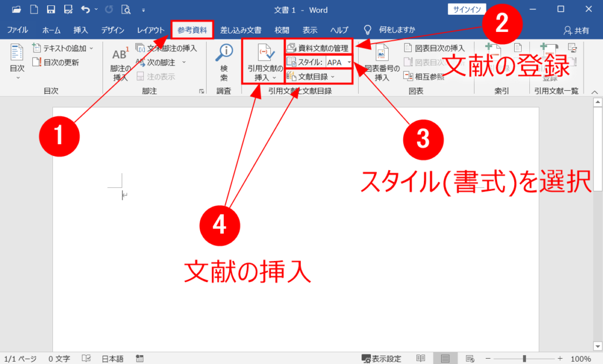
Task: Collapse the ribbon with the chevron
Action: (595, 92)
